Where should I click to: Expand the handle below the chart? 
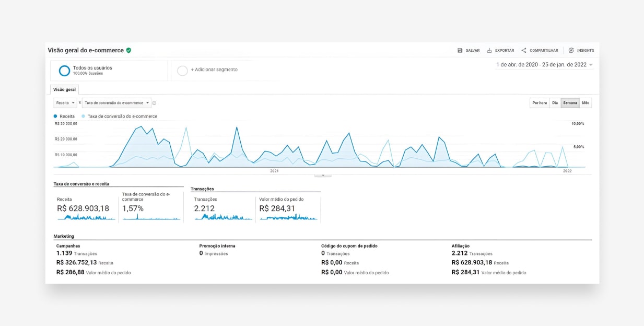click(x=323, y=176)
